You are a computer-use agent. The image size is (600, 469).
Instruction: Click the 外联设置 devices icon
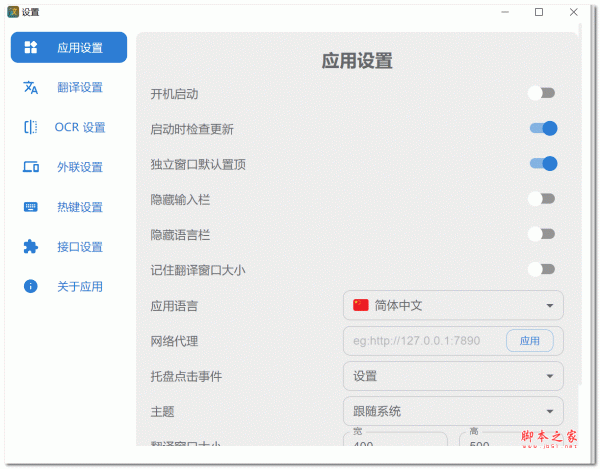click(x=31, y=167)
